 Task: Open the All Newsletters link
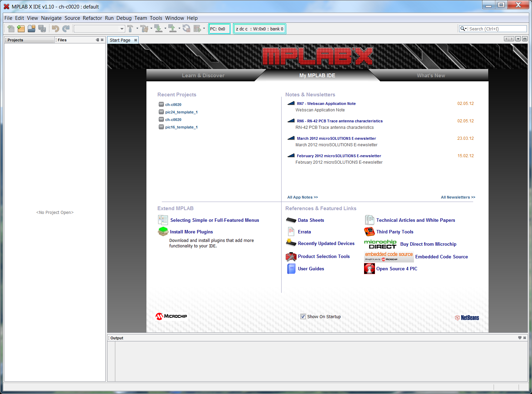458,197
